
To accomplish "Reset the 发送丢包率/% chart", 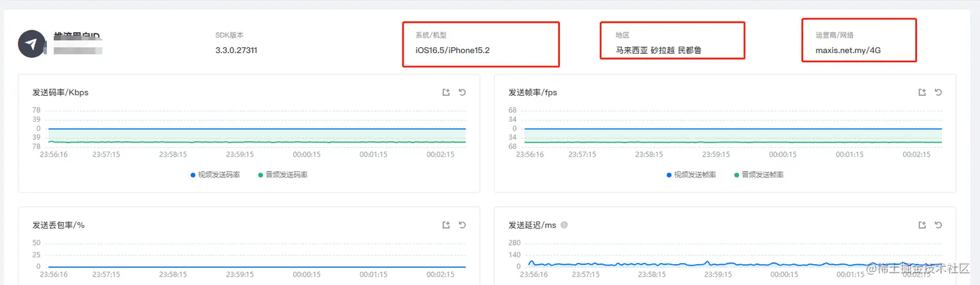I will tap(462, 225).
